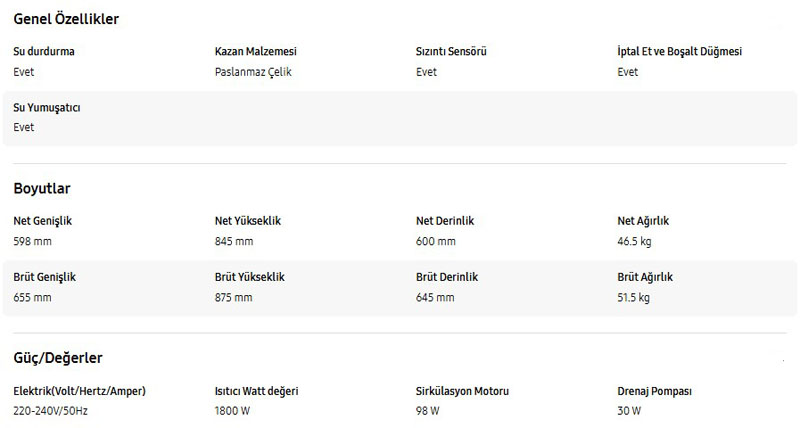Click the Kazan Malzemesi label

(256, 51)
